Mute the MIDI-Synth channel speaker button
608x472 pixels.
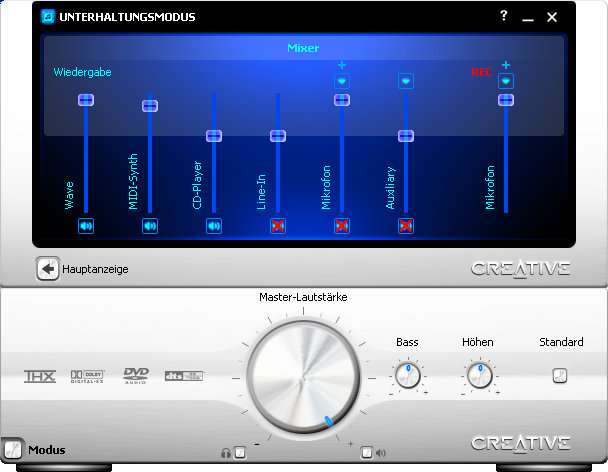pos(150,226)
